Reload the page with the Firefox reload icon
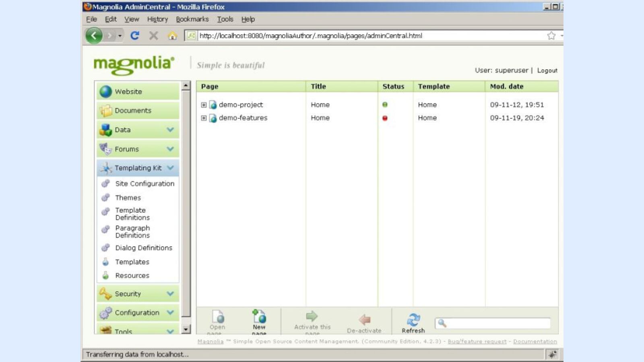 click(x=135, y=36)
